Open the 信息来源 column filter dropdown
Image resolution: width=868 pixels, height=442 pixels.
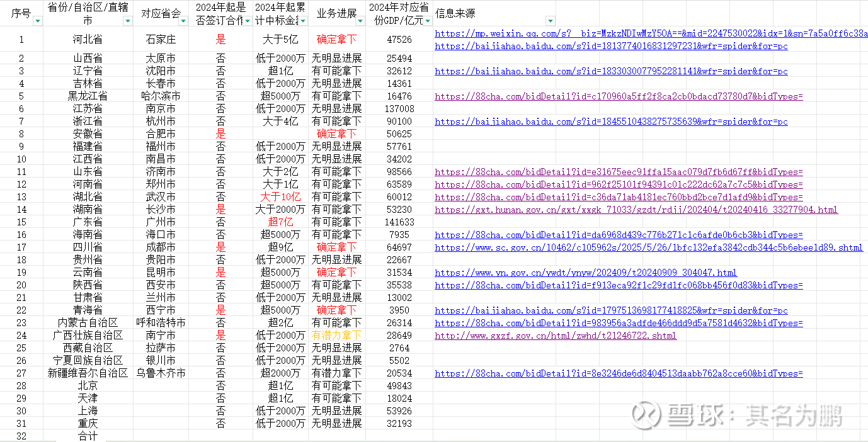coord(551,21)
